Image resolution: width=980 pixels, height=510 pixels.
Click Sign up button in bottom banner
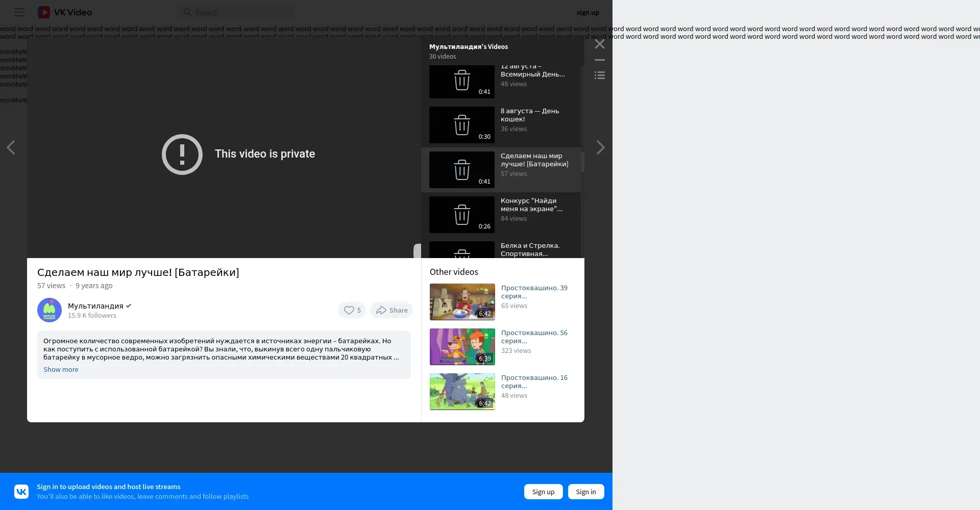pyautogui.click(x=543, y=492)
